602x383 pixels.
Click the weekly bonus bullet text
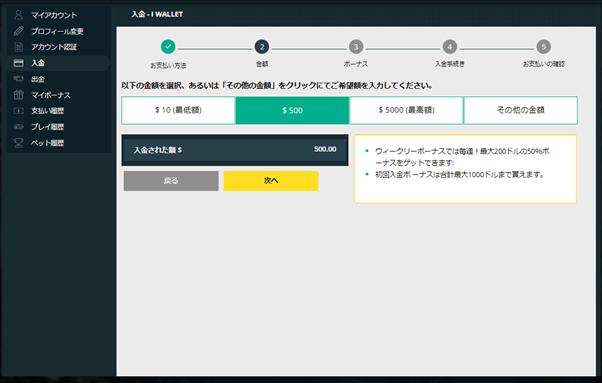coord(462,157)
